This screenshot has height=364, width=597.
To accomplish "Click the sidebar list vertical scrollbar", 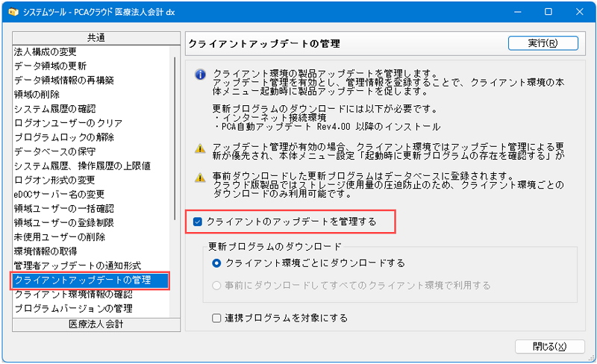I will pyautogui.click(x=175, y=138).
